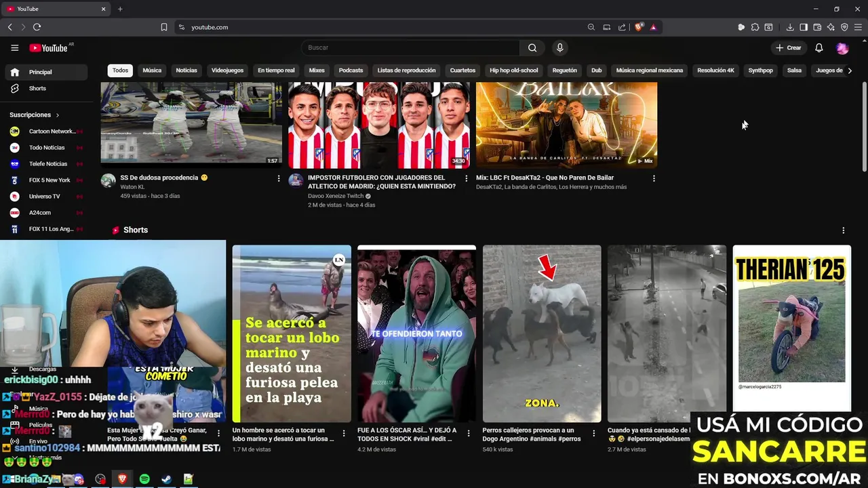Click the Buscar search field

pos(411,47)
